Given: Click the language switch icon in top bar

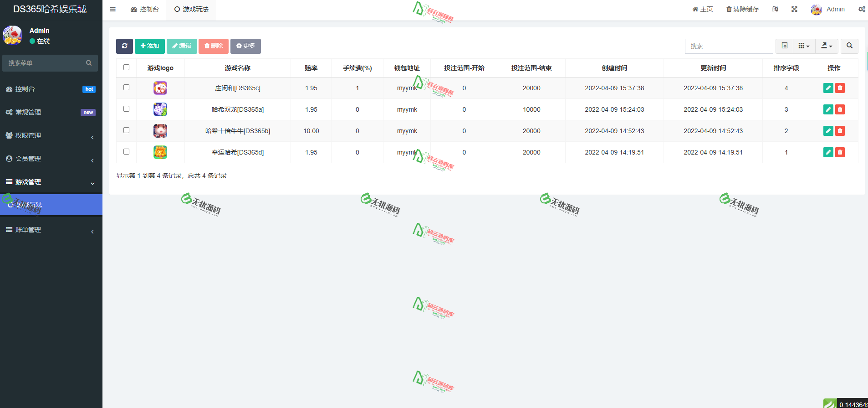Looking at the screenshot, I should tap(775, 9).
